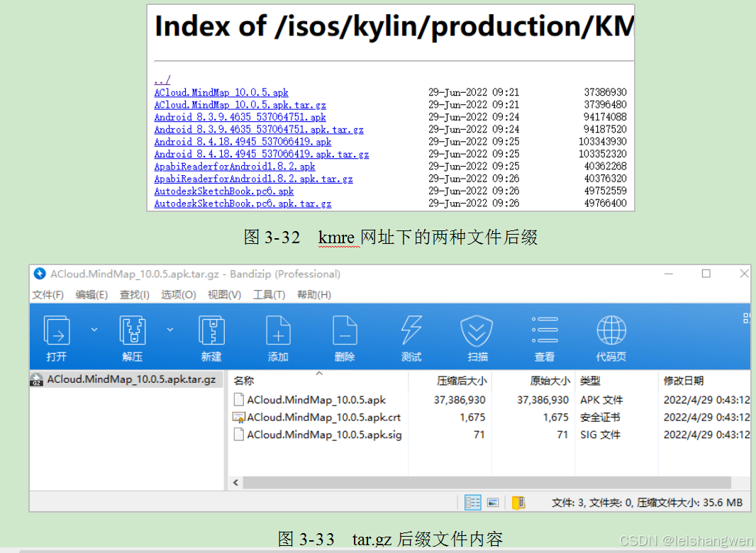
Task: Click the APK 文件 type cell
Action: pos(601,400)
